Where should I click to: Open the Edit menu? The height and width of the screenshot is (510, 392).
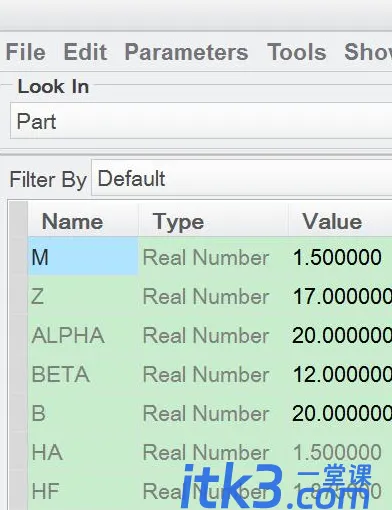pos(85,52)
